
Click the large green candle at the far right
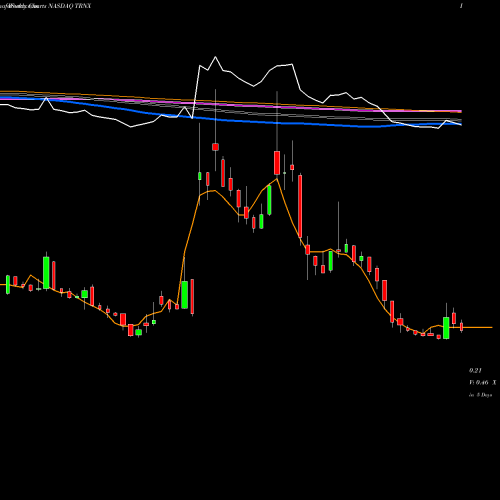446,328
